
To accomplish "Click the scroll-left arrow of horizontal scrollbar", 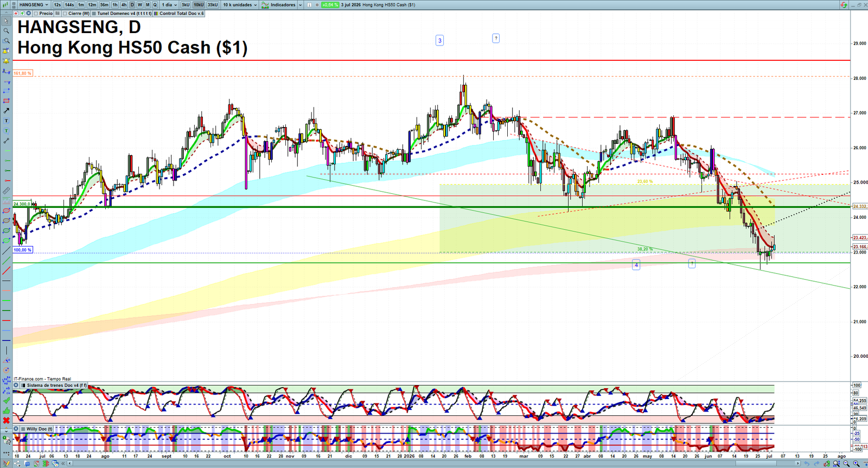I will (69, 464).
